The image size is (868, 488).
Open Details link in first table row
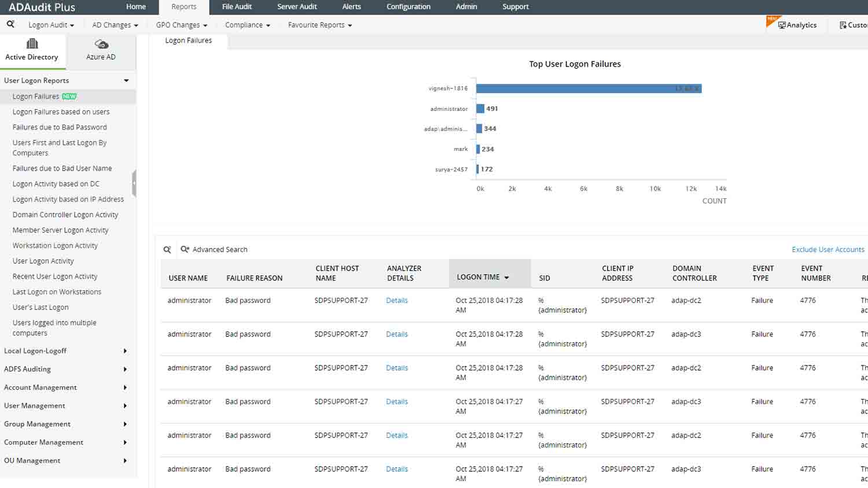(x=396, y=301)
